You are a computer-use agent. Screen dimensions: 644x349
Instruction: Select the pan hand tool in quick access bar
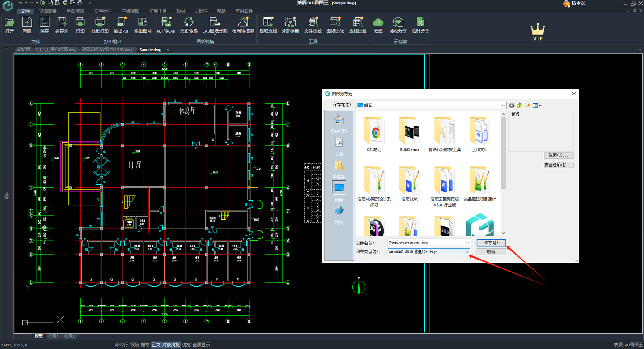[x=79, y=3]
